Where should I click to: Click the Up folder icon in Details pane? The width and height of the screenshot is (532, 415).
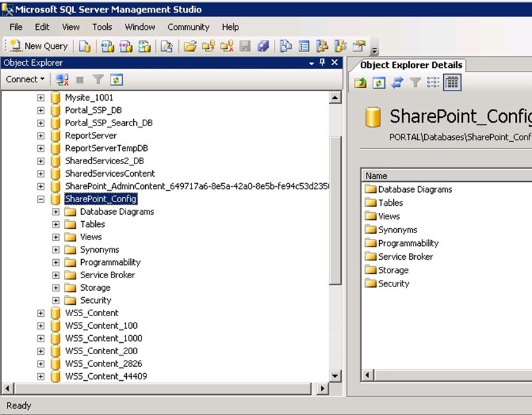tap(360, 82)
